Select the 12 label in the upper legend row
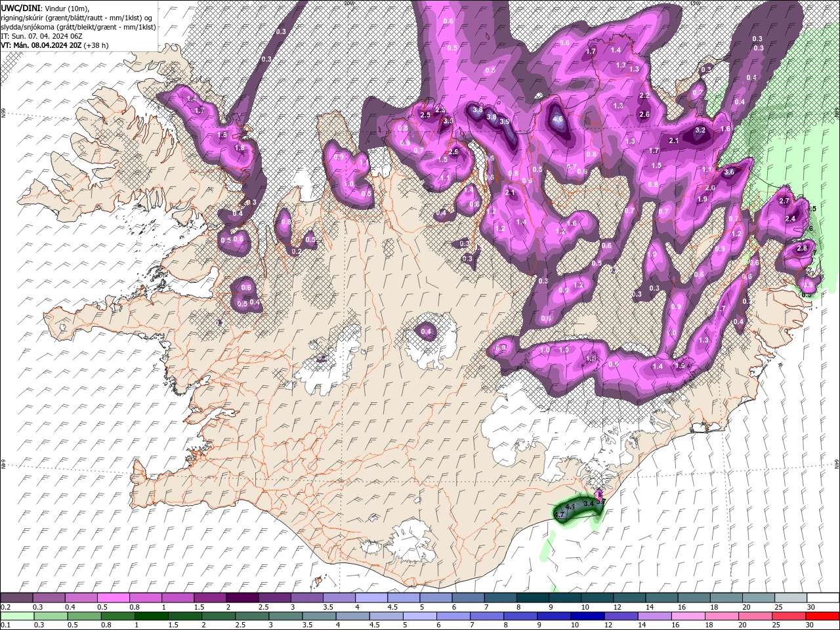 pyautogui.click(x=617, y=607)
